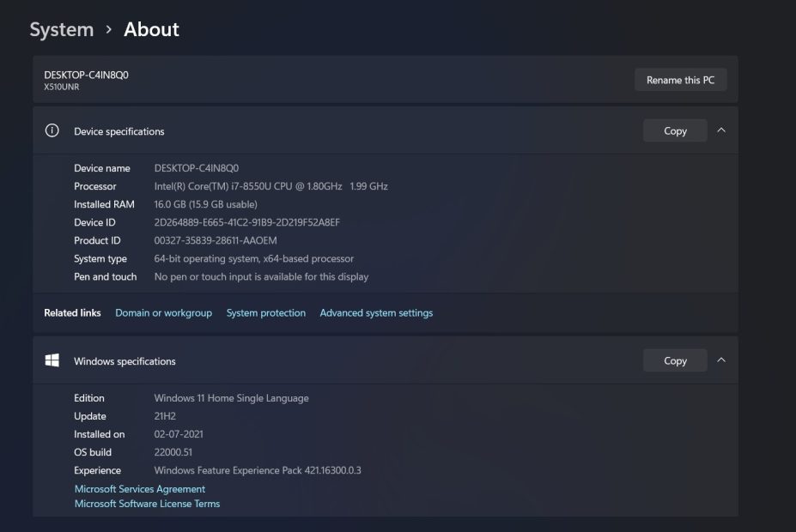Select the Pen and touch value text
This screenshot has height=532, width=796.
(x=261, y=277)
